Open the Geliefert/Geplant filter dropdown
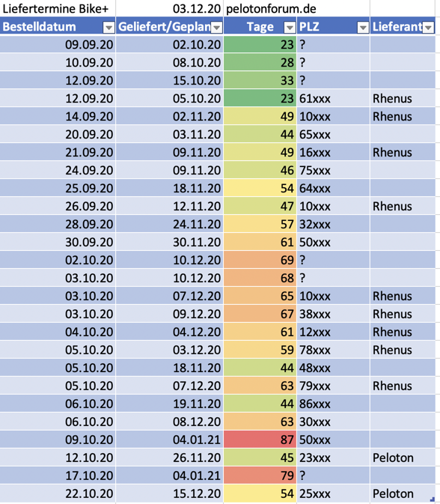Image resolution: width=440 pixels, height=504 pixels. coord(217,28)
